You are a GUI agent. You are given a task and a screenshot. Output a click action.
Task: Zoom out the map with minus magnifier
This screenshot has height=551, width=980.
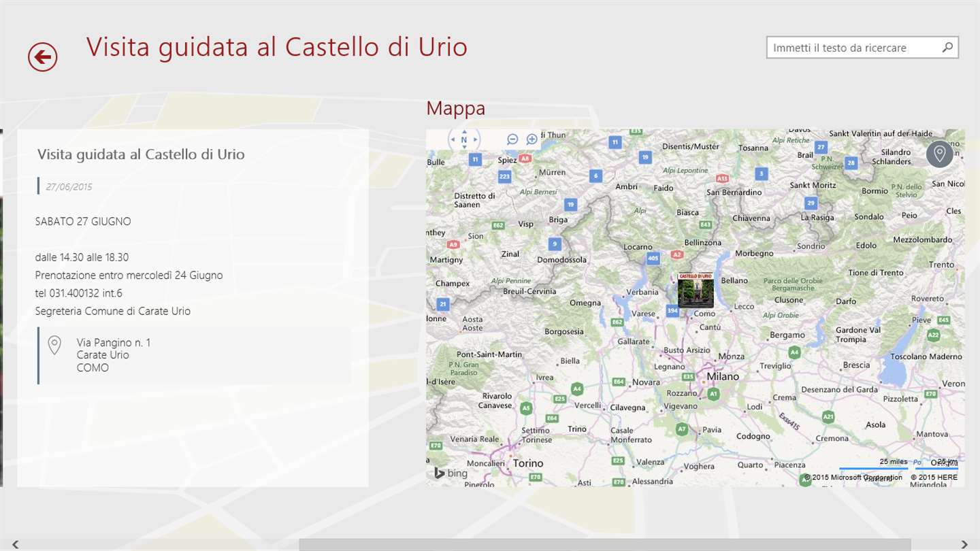coord(512,139)
